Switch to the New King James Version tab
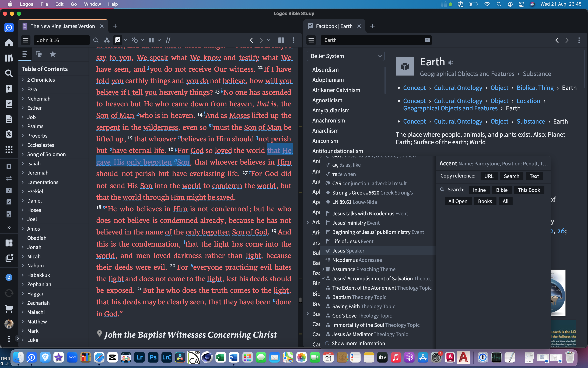 pyautogui.click(x=63, y=26)
